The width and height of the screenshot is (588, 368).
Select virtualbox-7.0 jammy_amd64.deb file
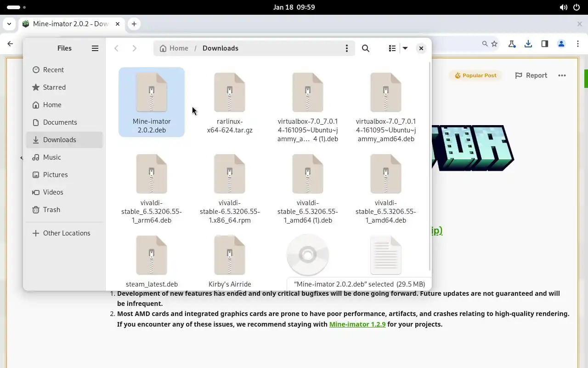tap(386, 106)
